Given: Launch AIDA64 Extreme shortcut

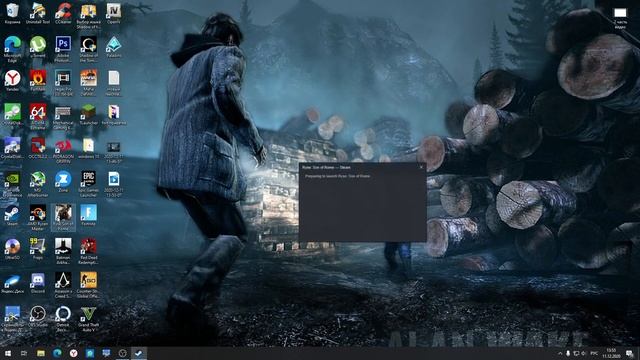Looking at the screenshot, I should tap(38, 116).
